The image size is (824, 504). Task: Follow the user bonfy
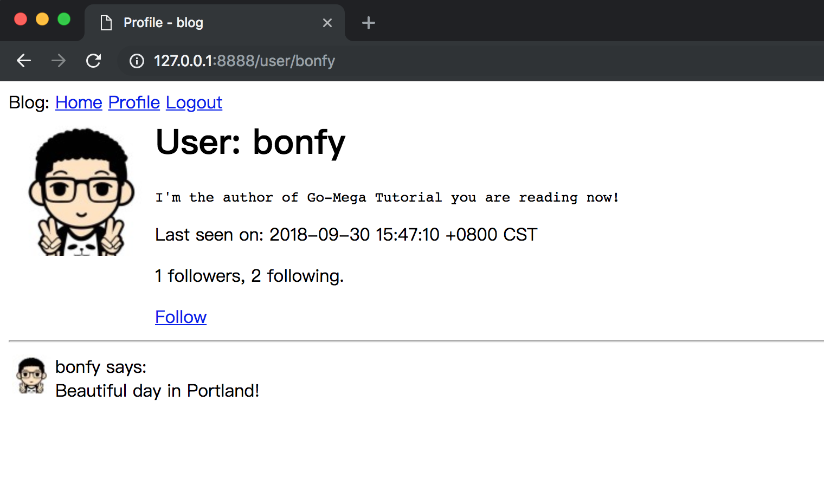click(181, 317)
